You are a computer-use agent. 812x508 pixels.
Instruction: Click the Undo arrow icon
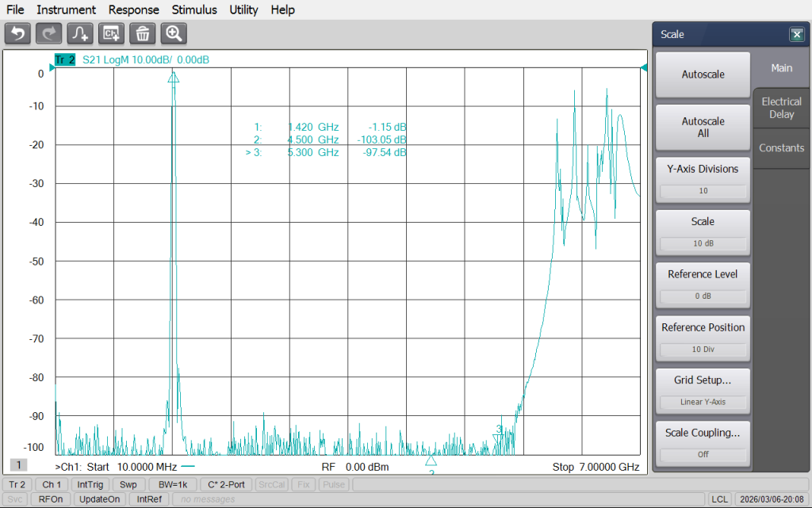tap(17, 33)
